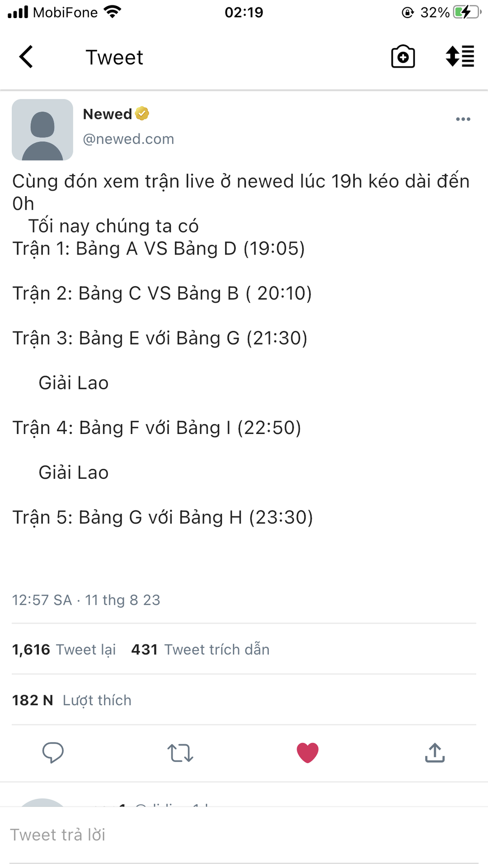The width and height of the screenshot is (488, 868).
Task: Open the three-dot tweet options menu
Action: click(463, 119)
